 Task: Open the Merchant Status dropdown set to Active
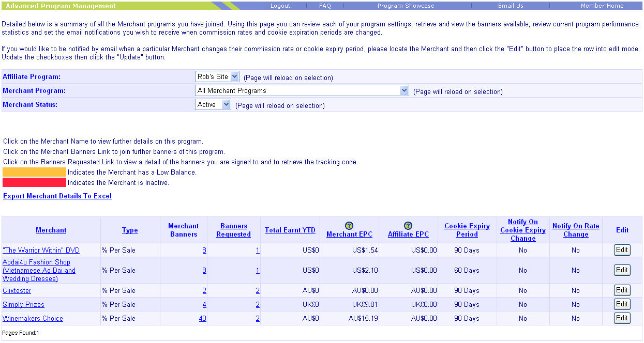point(213,104)
